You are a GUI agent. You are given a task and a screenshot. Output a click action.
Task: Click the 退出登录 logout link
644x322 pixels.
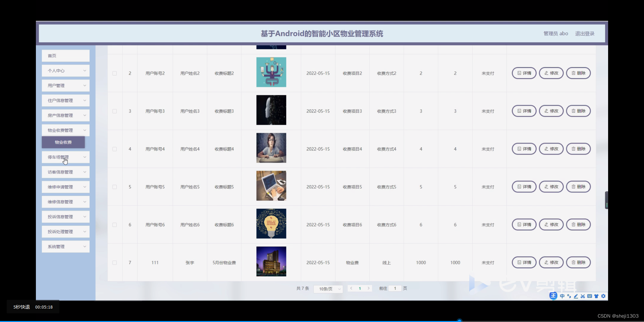[x=585, y=33]
